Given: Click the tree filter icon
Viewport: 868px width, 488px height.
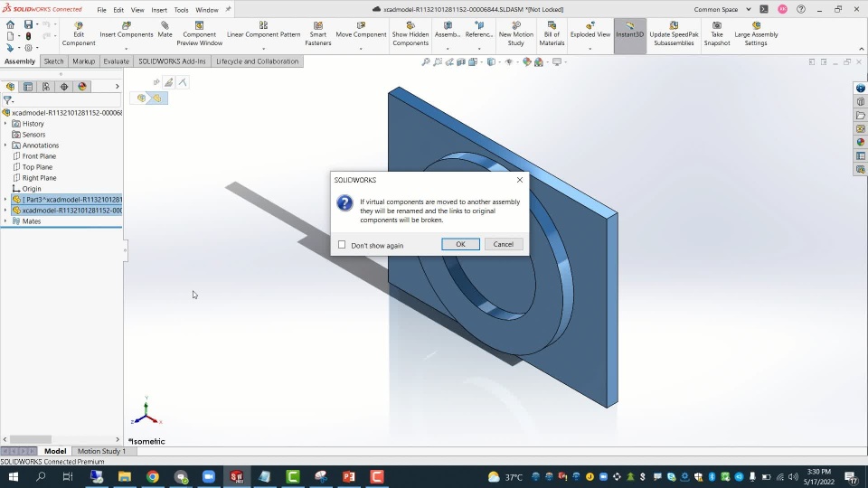Looking at the screenshot, I should point(8,100).
